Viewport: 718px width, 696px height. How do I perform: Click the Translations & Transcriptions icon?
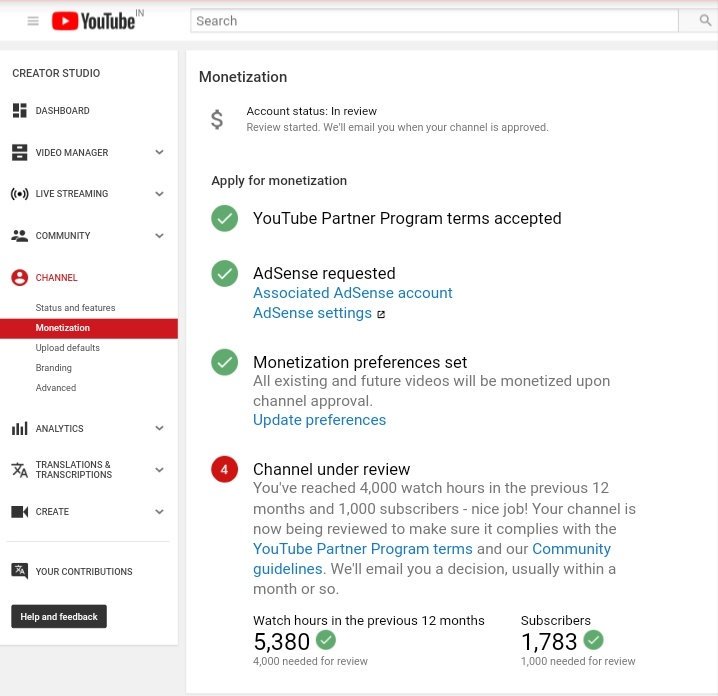coord(19,470)
